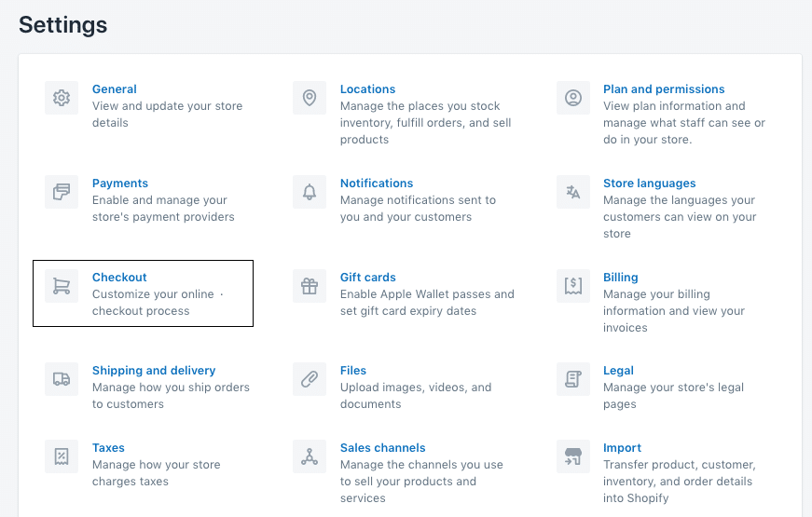This screenshot has width=812, height=517.
Task: Click the Files paperclip icon
Action: [310, 379]
